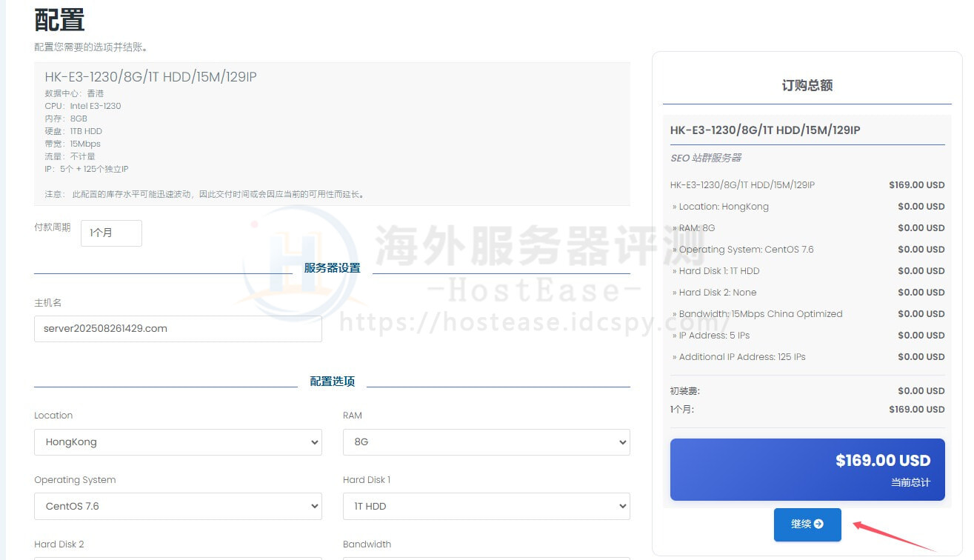The width and height of the screenshot is (974, 560).
Task: Click the 流量: 不计量 spec line
Action: (70, 156)
